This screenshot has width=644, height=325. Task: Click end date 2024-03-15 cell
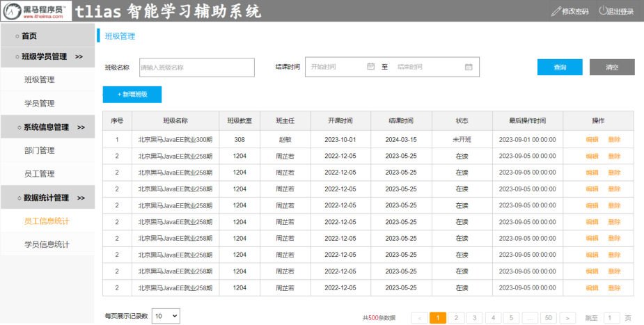(x=401, y=139)
